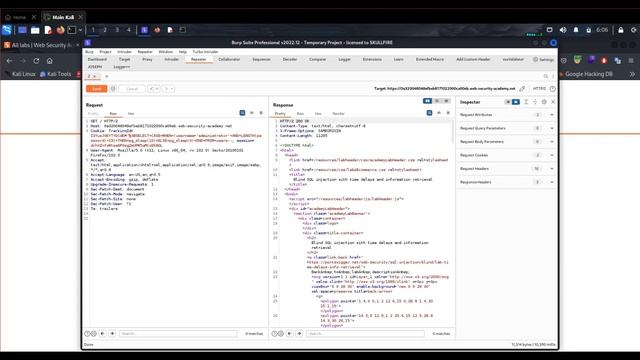Viewport: 640px width, 360px height.
Task: Open the history dropdown beside the forward arrow
Action: 172,89
